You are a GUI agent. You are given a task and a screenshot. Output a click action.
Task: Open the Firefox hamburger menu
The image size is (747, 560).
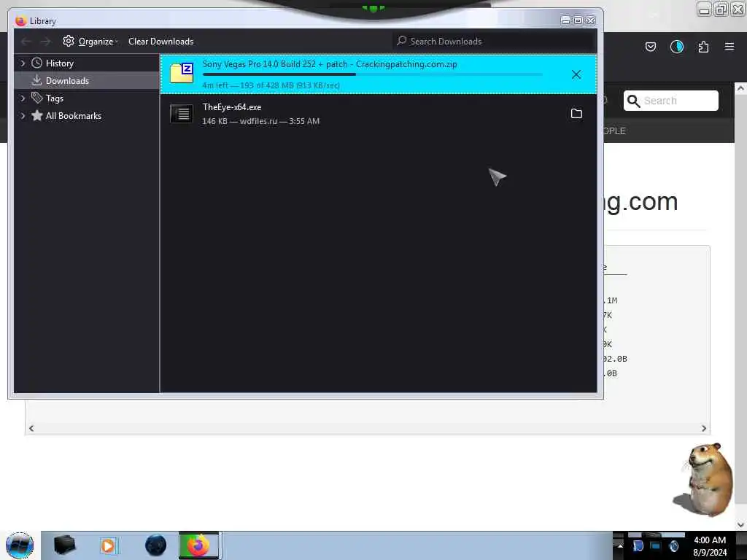click(x=729, y=47)
